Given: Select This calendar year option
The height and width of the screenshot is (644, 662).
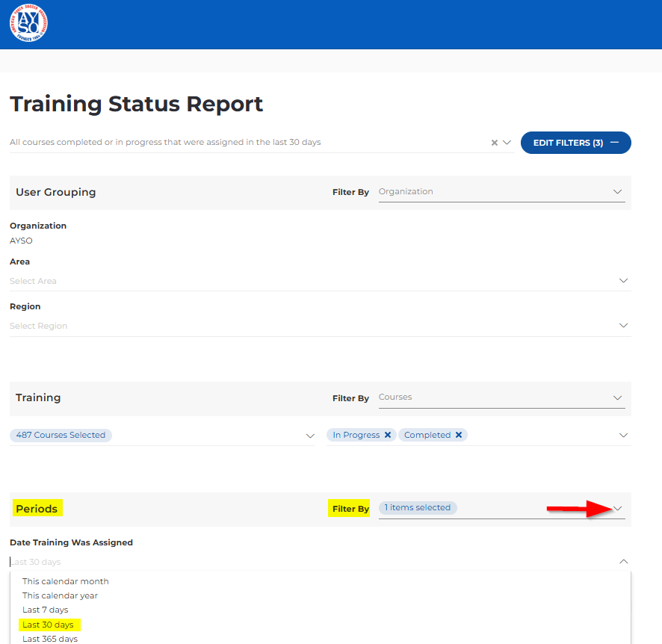Looking at the screenshot, I should pyautogui.click(x=60, y=595).
